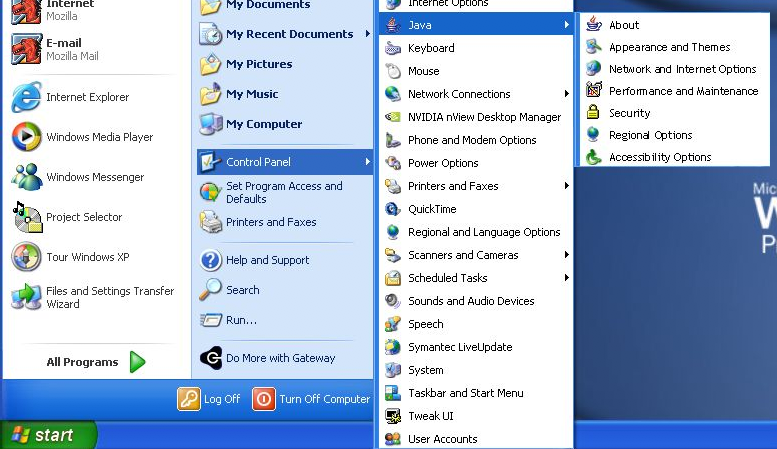This screenshot has width=777, height=449.
Task: Click the Taskbar and Start Menu icon
Action: [393, 393]
